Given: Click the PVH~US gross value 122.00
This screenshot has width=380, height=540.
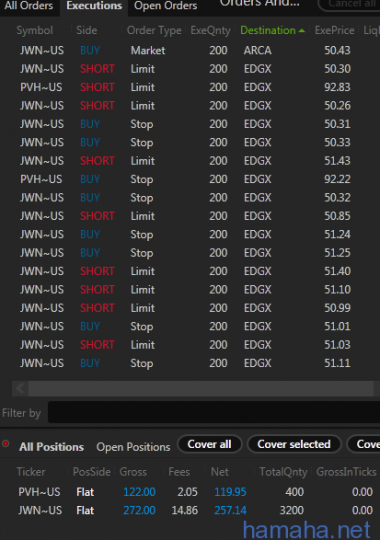Looking at the screenshot, I should pos(139,492).
